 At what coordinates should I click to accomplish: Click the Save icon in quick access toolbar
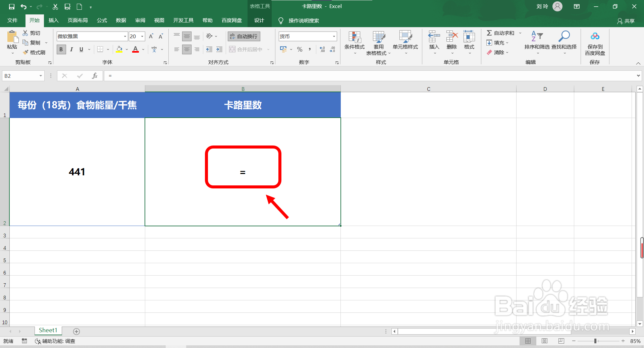[12, 7]
